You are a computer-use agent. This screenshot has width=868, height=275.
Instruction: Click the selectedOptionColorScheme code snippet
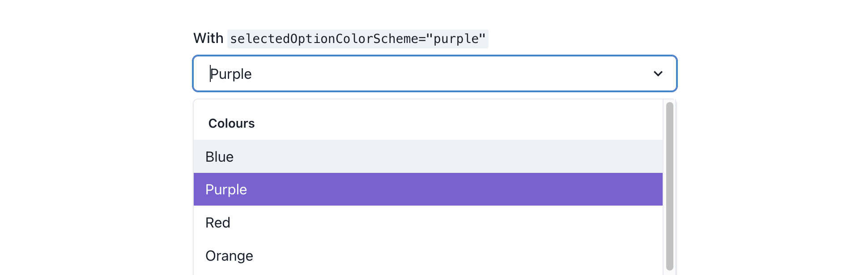pyautogui.click(x=357, y=39)
